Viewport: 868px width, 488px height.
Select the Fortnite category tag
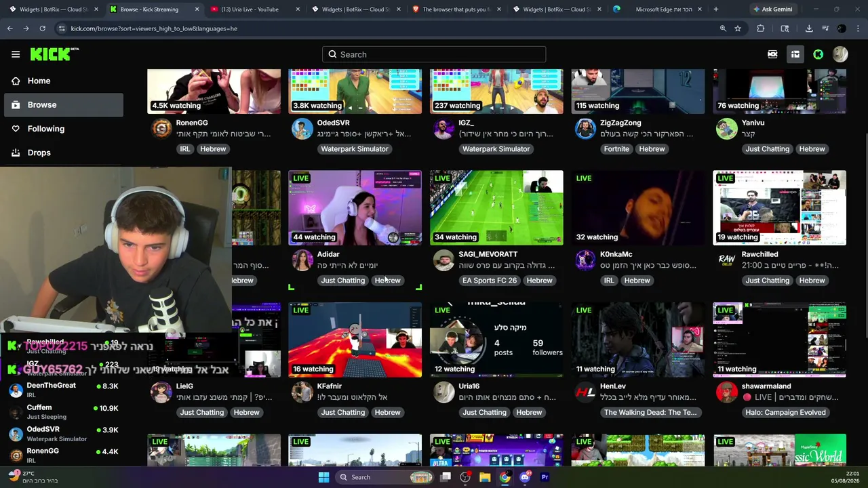click(616, 149)
